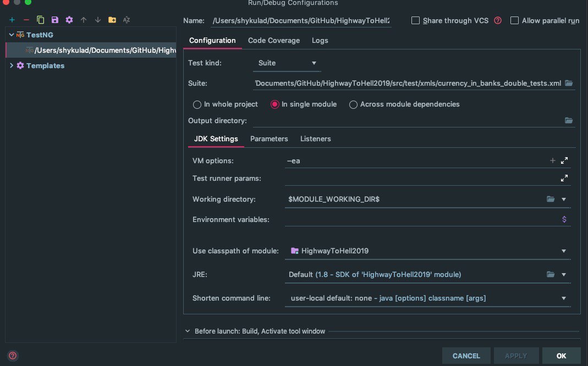
Task: Open help for Share through VCS
Action: click(498, 20)
